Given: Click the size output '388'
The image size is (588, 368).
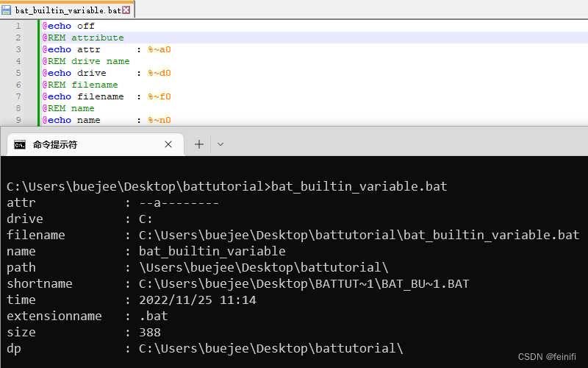Looking at the screenshot, I should coord(150,333).
